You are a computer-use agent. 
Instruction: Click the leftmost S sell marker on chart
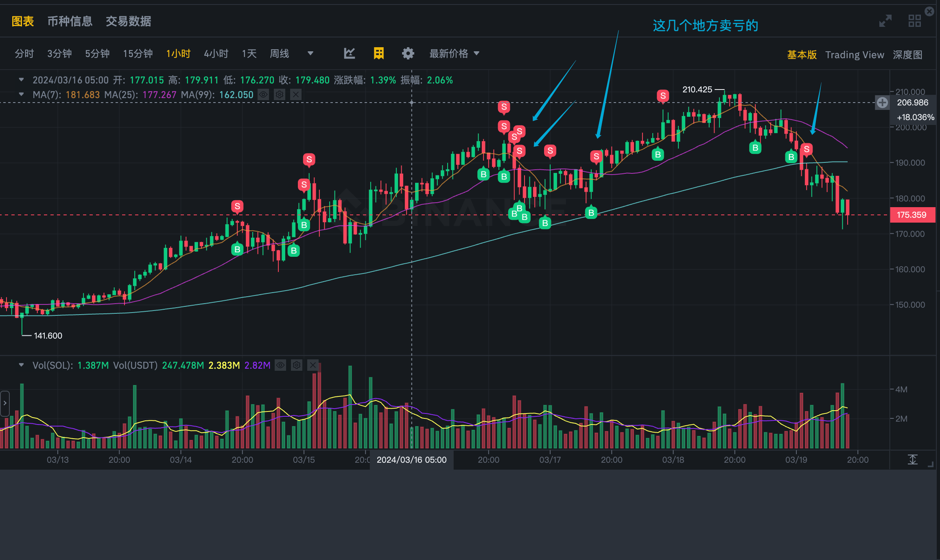coord(238,207)
